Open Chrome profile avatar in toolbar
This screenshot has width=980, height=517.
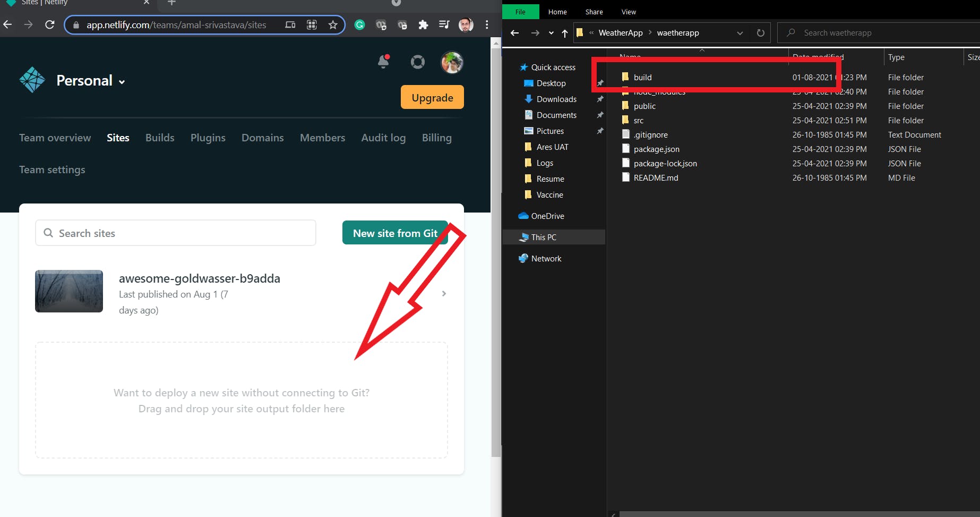click(466, 24)
